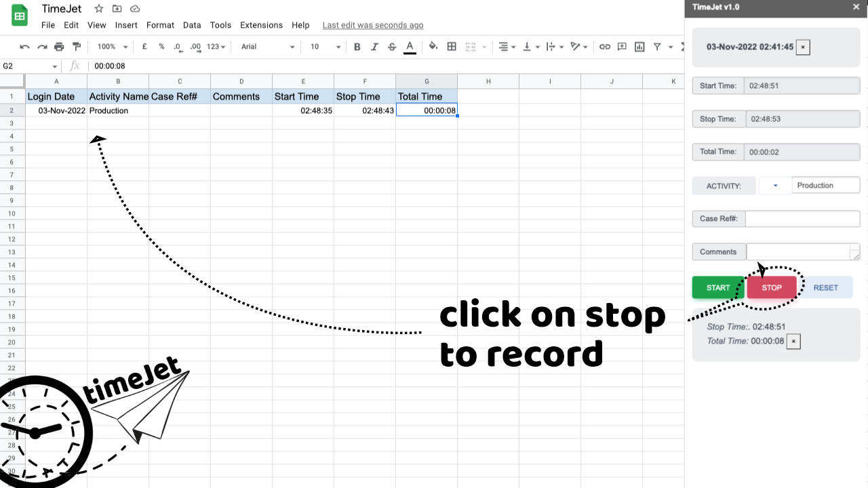Open the Format menu
868x488 pixels.
coord(160,25)
